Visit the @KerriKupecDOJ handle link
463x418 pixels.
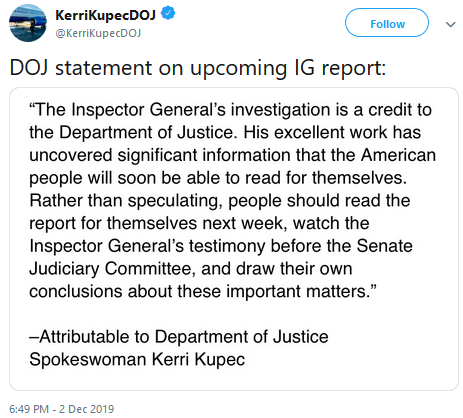(98, 33)
